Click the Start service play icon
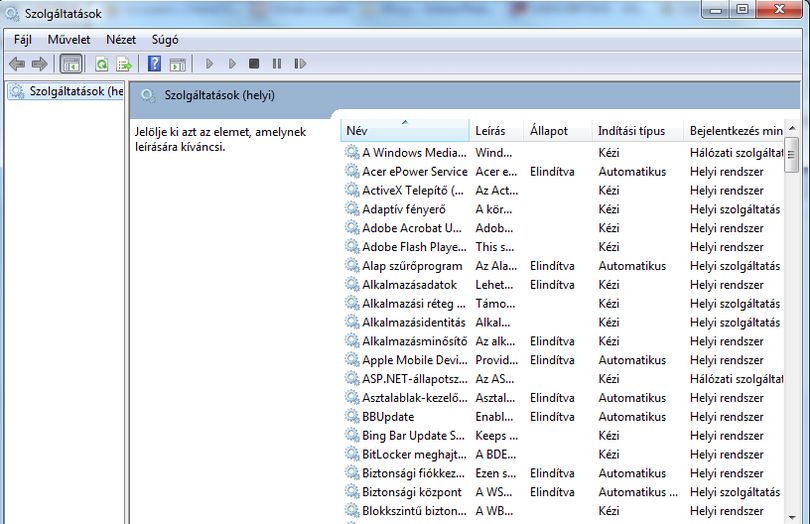This screenshot has width=810, height=524. pos(209,64)
